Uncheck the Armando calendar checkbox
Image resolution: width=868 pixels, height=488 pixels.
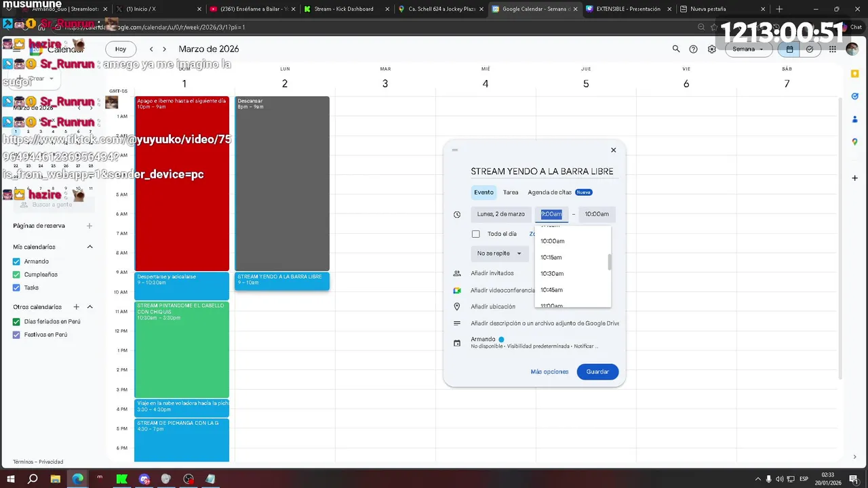click(17, 262)
